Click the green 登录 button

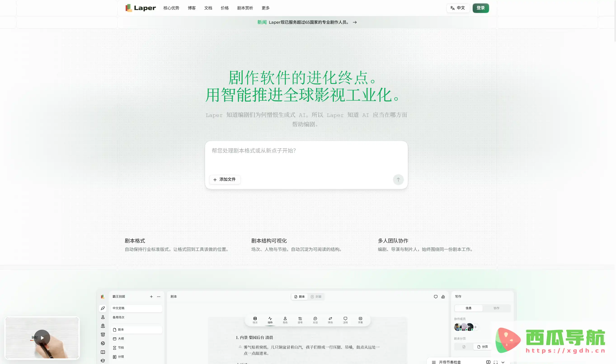click(480, 8)
